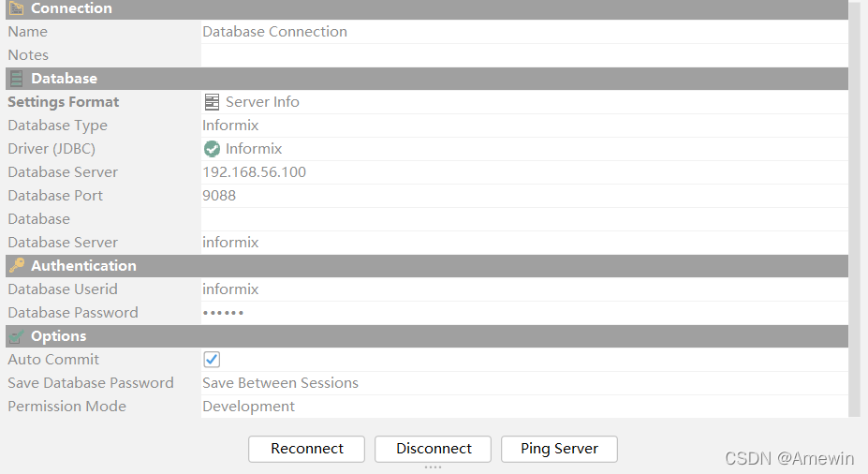Edit the Database Userid field informix
This screenshot has height=474, width=868.
click(x=524, y=289)
